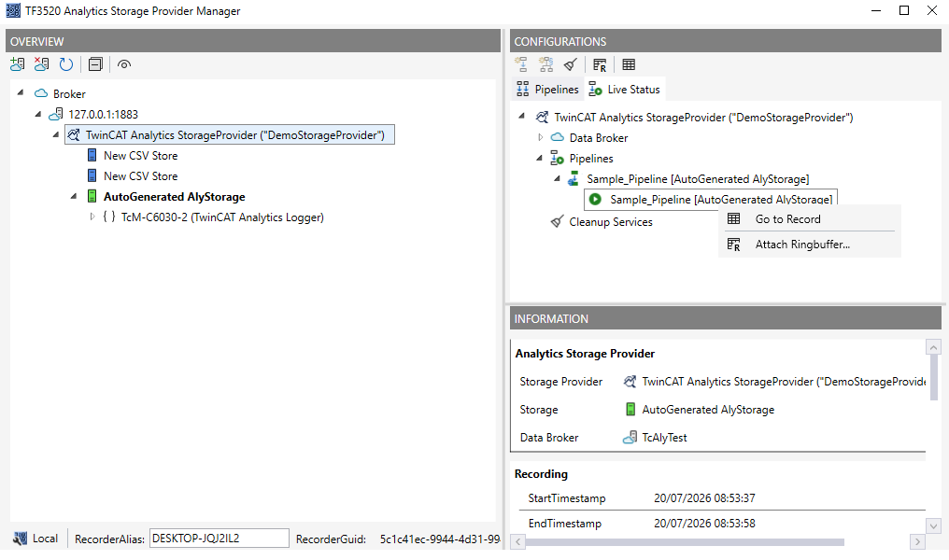Click the RecorderGuid value 5c1c41ec-9944-4d31
The height and width of the screenshot is (560, 949).
[440, 539]
